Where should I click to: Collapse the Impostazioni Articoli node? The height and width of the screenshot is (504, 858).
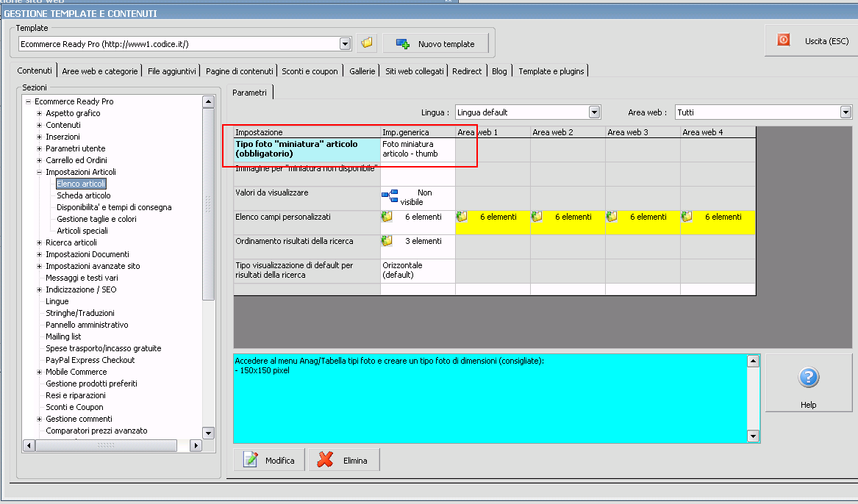[x=39, y=172]
